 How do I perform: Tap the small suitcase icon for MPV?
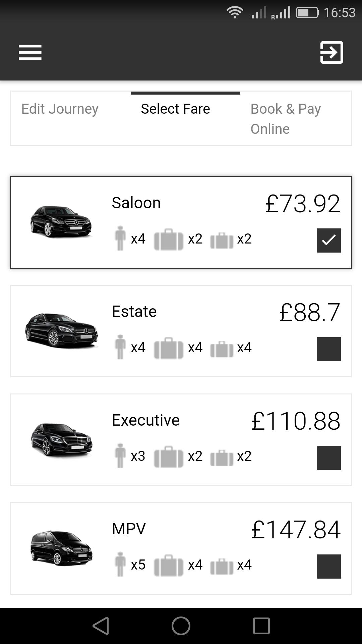tap(222, 566)
